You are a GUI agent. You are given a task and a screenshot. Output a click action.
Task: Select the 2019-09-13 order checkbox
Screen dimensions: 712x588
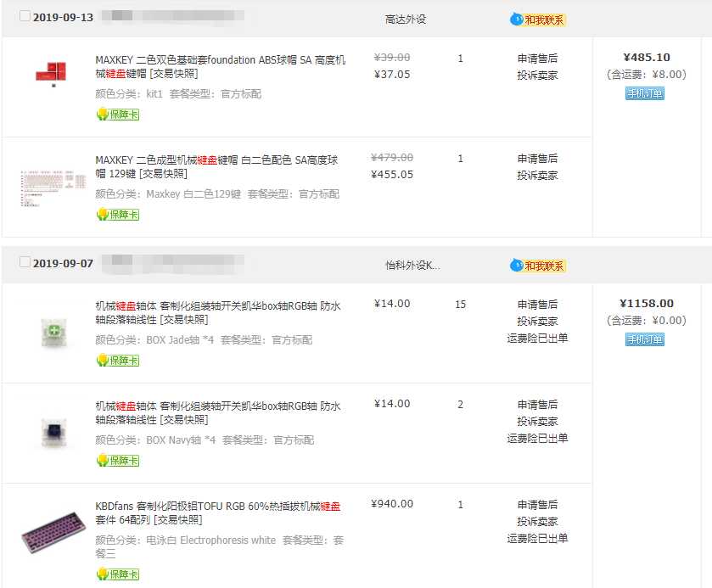coord(25,17)
